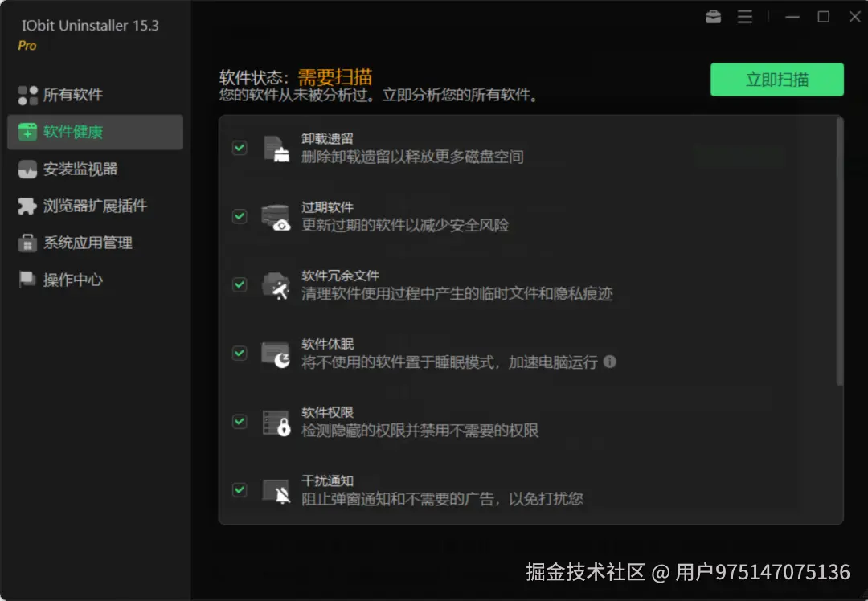The width and height of the screenshot is (868, 601).
Task: Minimize the IObit Uninstaller window
Action: coord(792,17)
